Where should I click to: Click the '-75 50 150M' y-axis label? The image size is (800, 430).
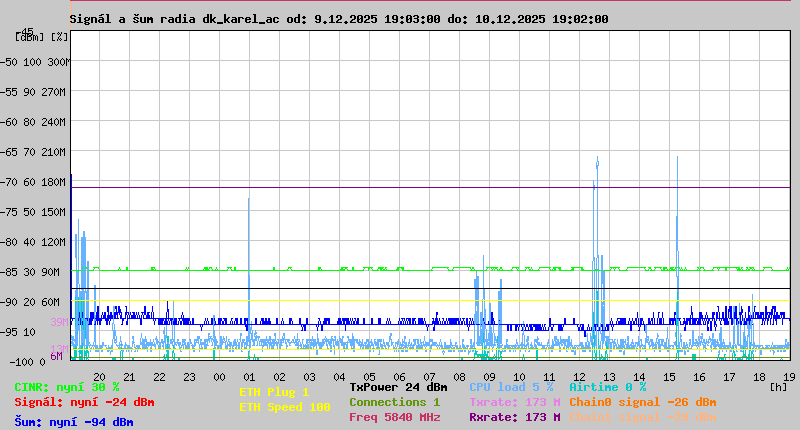pyautogui.click(x=34, y=212)
